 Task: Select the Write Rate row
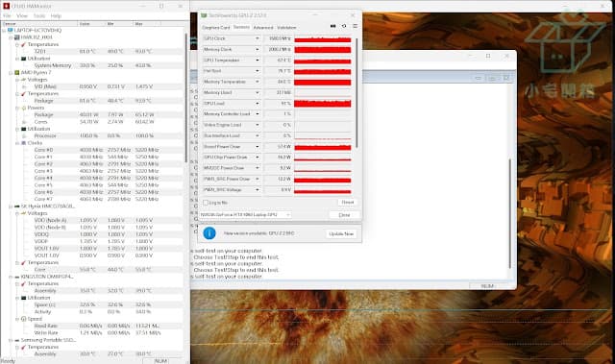pos(92,333)
